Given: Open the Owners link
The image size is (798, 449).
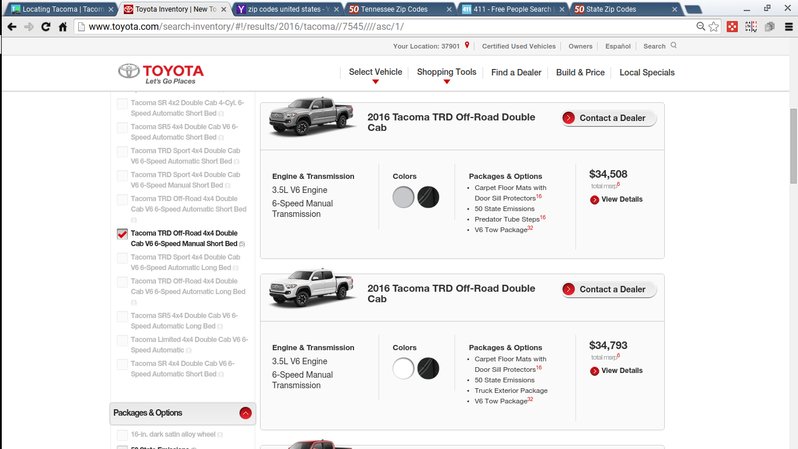Looking at the screenshot, I should coord(580,46).
